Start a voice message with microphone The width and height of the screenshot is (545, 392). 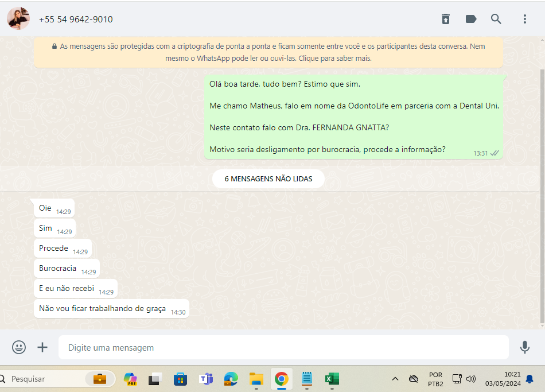click(x=525, y=347)
